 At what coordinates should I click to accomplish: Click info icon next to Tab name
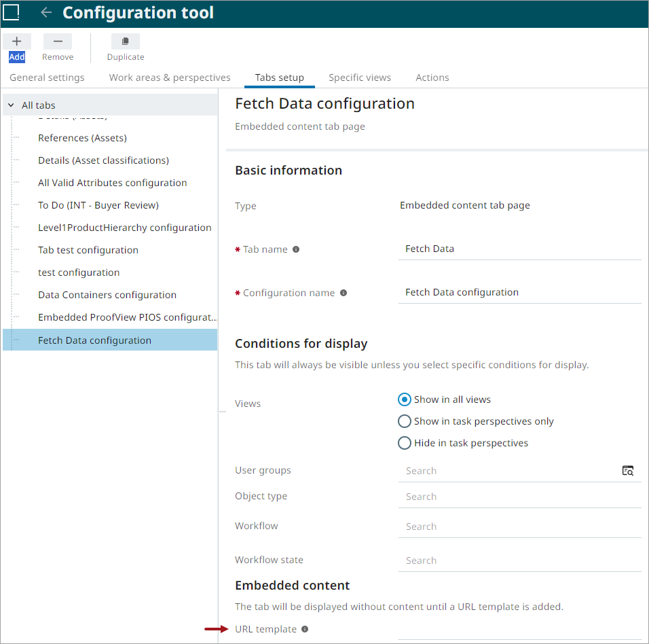(x=296, y=249)
